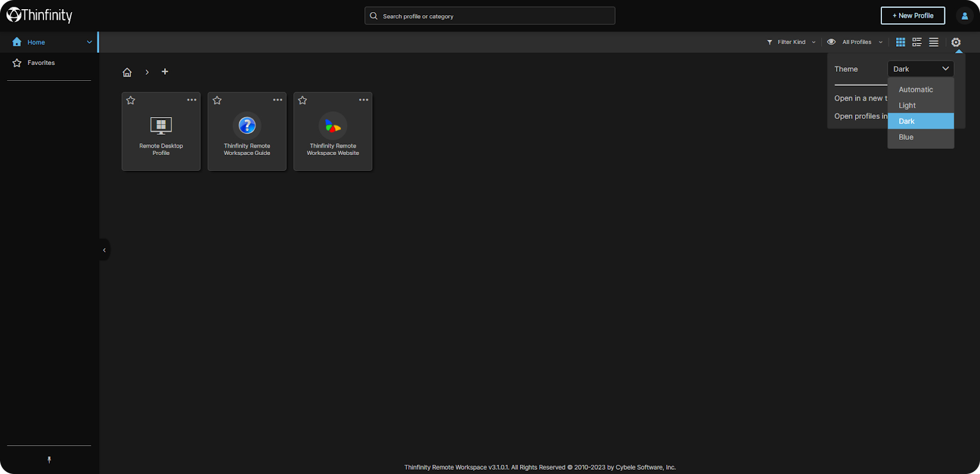The image size is (980, 474).
Task: Click the eye icon beside All Profiles
Action: click(x=831, y=42)
